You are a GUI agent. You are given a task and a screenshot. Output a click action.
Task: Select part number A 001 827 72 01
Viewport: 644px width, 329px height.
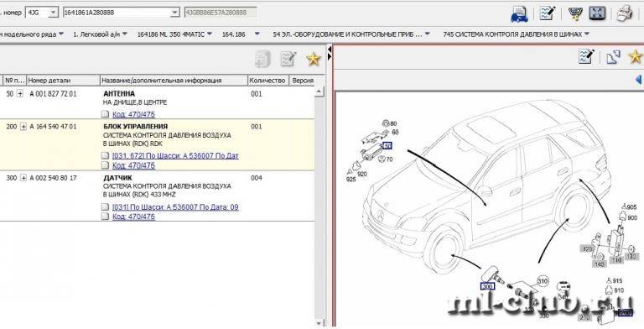click(53, 94)
